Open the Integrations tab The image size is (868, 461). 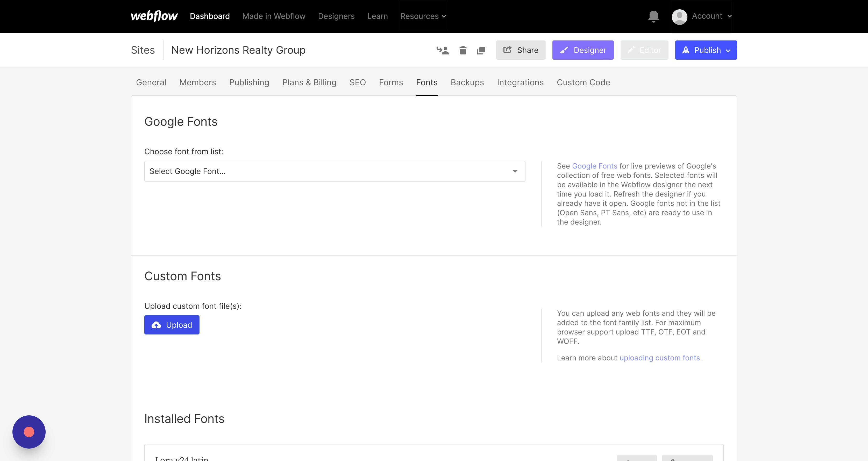pyautogui.click(x=520, y=83)
